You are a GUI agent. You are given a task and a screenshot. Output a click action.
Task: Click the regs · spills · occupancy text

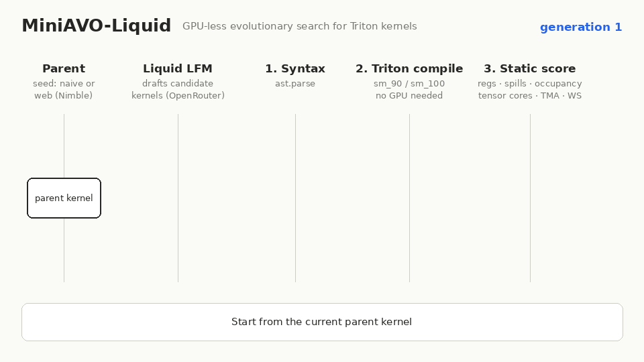[530, 84]
